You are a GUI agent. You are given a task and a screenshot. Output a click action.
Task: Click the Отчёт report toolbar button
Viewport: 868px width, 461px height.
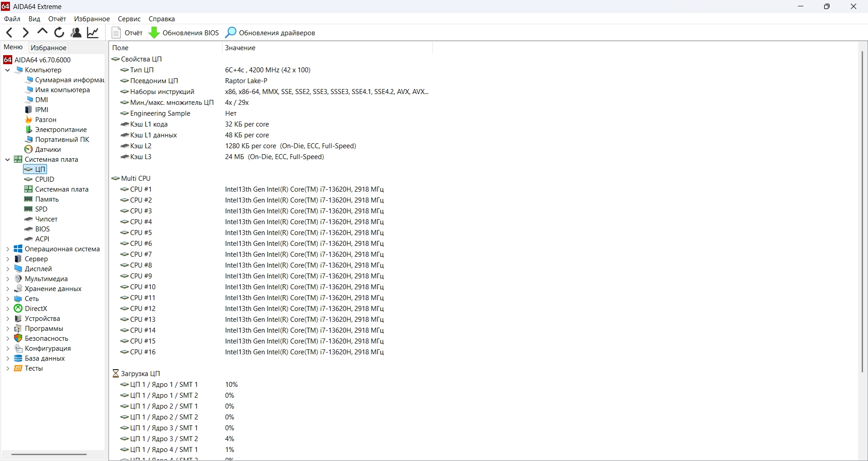(127, 33)
